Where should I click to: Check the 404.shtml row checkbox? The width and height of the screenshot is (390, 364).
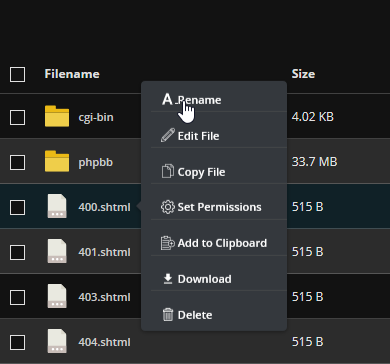17,342
